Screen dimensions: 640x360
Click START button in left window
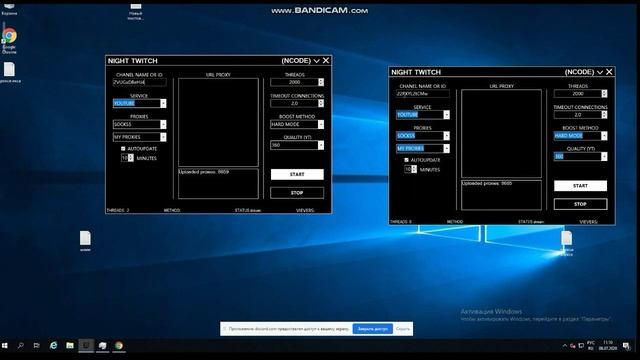[297, 174]
